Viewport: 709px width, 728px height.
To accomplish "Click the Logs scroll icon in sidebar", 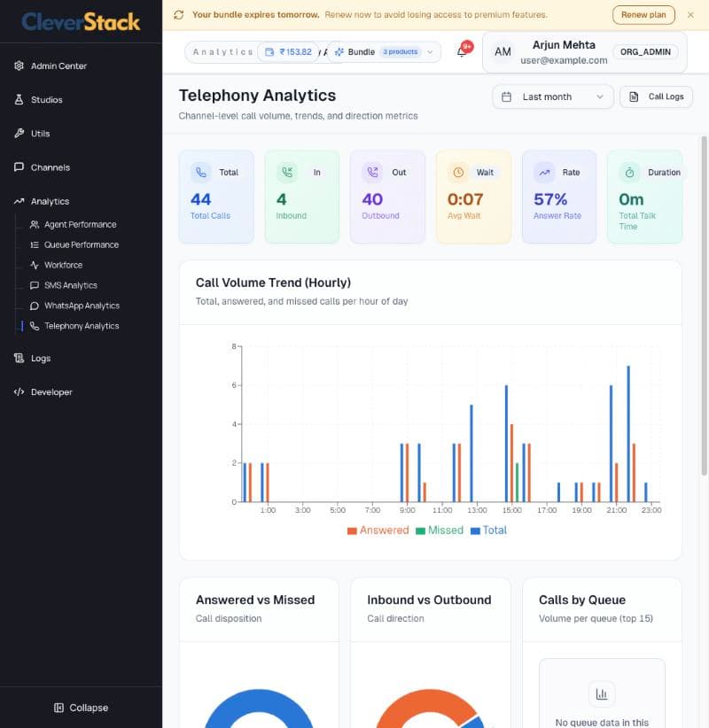I will (19, 358).
